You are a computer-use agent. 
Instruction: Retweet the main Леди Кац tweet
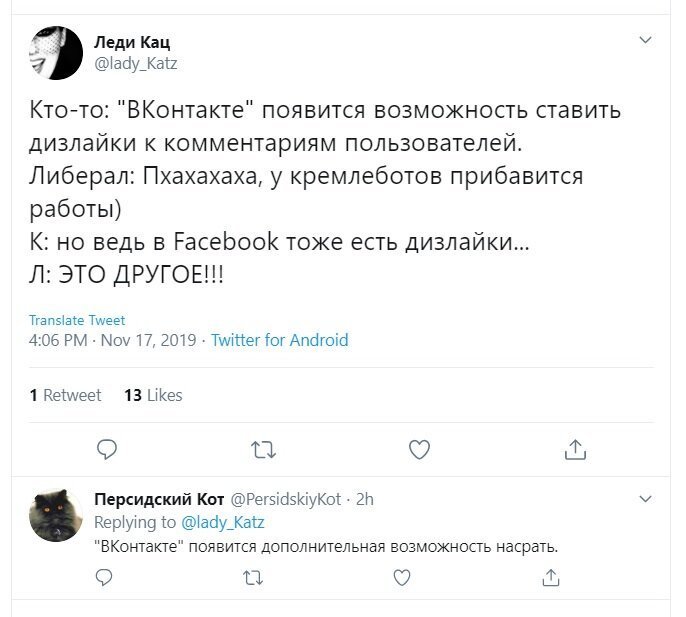pos(263,450)
